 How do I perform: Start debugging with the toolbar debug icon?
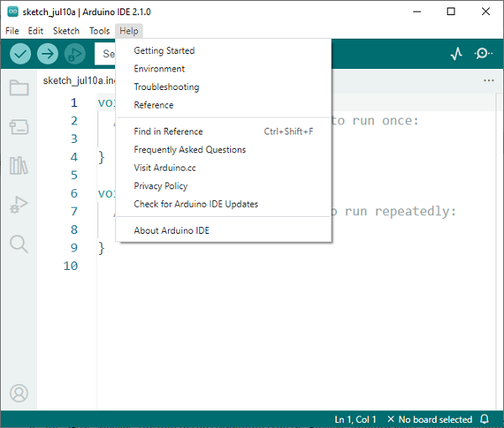pos(75,54)
